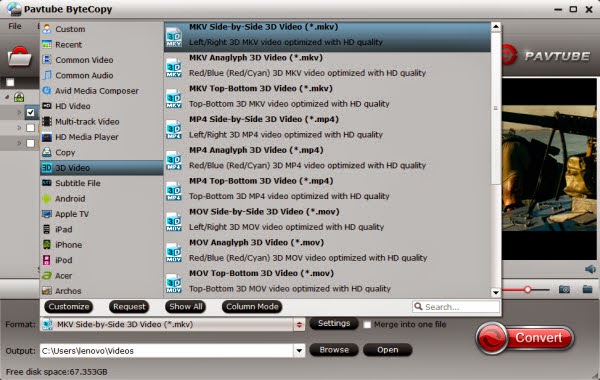Select 3D Video category
The height and width of the screenshot is (380, 600).
[102, 168]
